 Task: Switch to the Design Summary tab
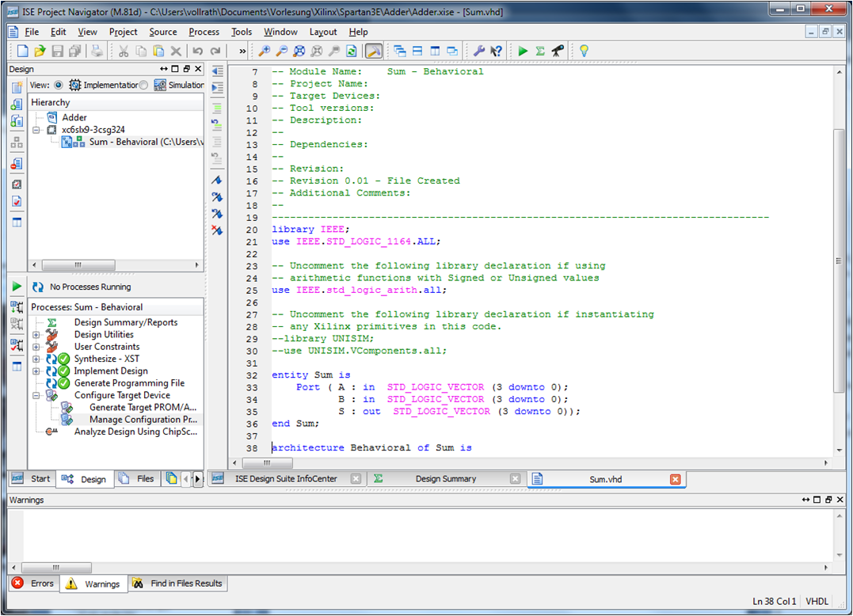point(445,479)
